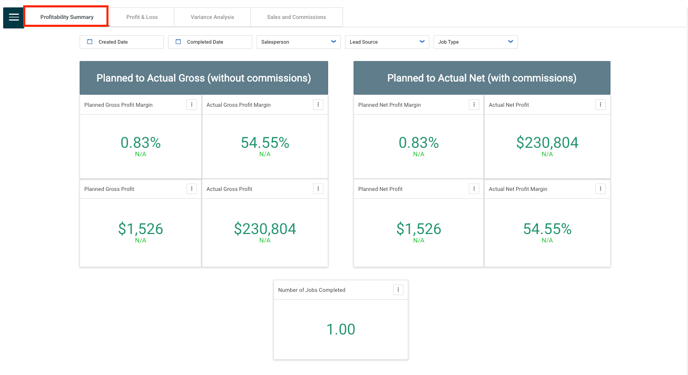Screen dimensions: 688x375
Task: Open options menu for Actual Net Profit Margin card
Action: click(600, 189)
